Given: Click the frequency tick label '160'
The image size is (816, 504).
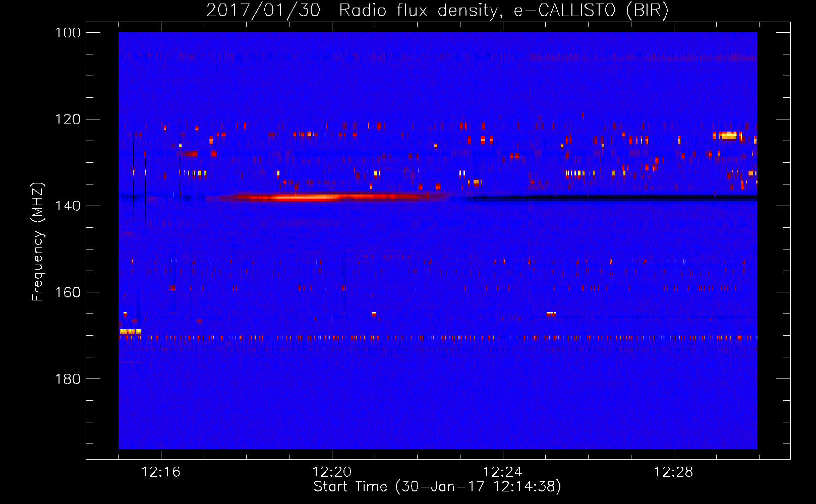Looking at the screenshot, I should 68,292.
